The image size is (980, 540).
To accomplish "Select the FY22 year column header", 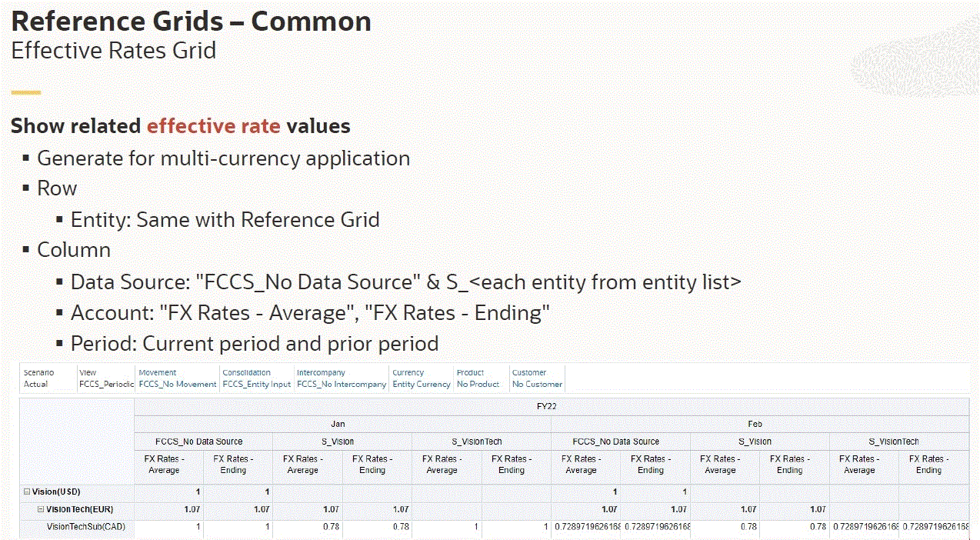I will click(x=551, y=407).
